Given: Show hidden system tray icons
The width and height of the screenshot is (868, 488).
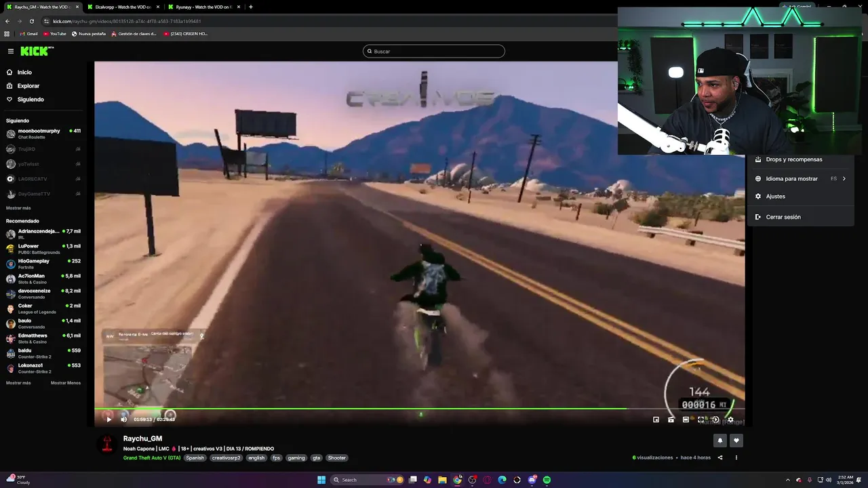Looking at the screenshot, I should tap(788, 480).
